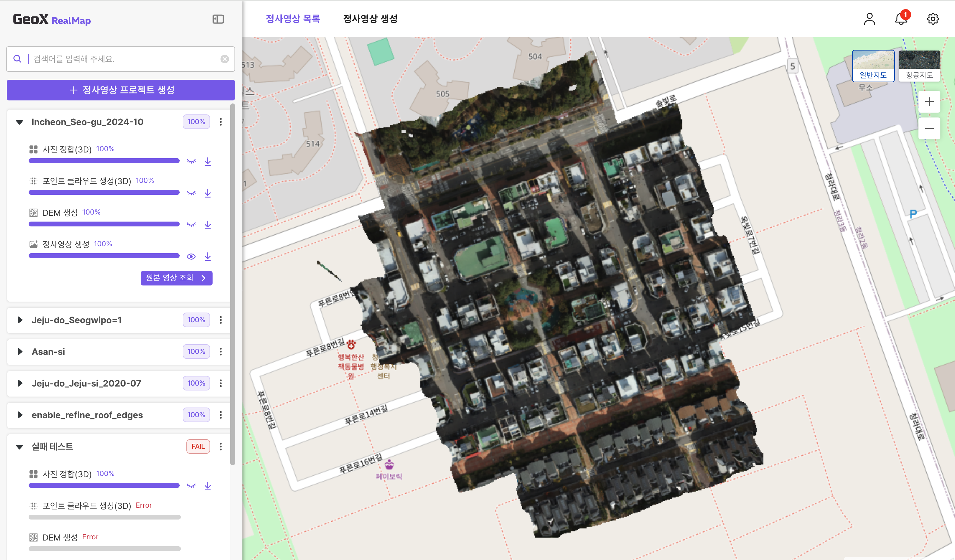Open notifications bell icon
The width and height of the screenshot is (955, 560).
(901, 18)
